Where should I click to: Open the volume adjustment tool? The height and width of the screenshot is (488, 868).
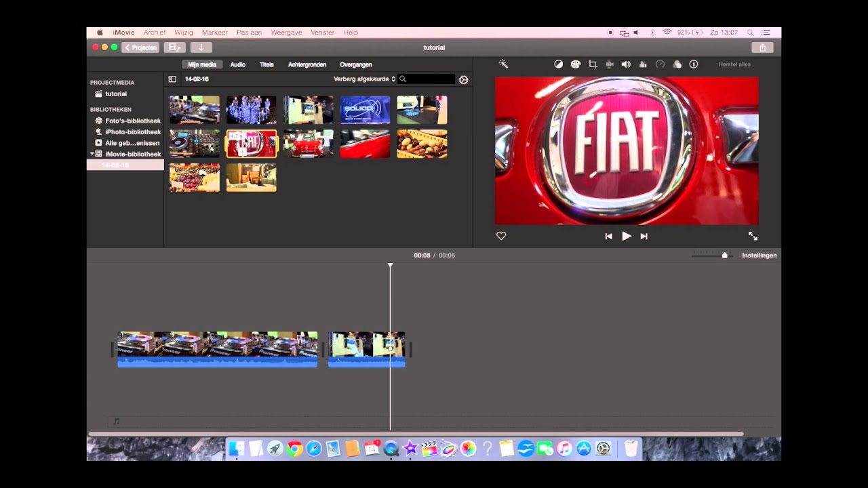(626, 64)
